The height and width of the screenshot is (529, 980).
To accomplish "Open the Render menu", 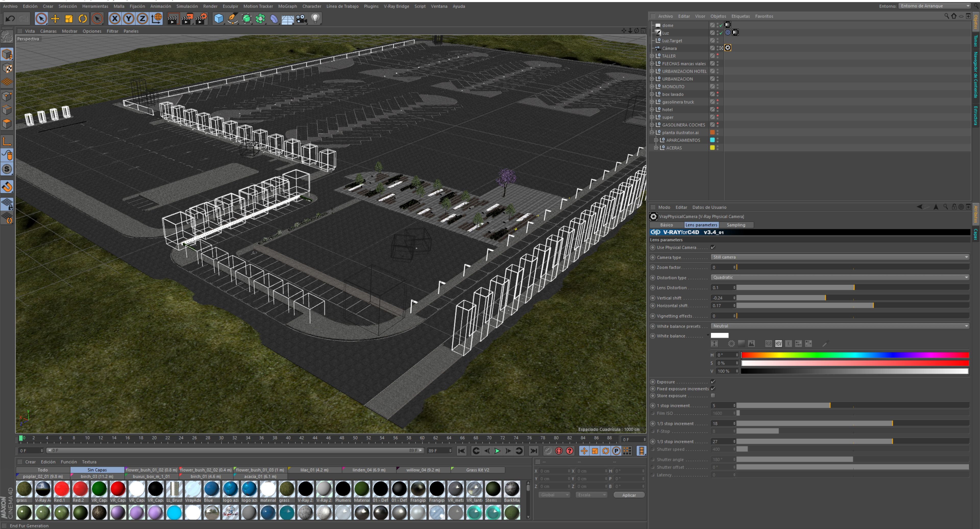I will pyautogui.click(x=210, y=6).
